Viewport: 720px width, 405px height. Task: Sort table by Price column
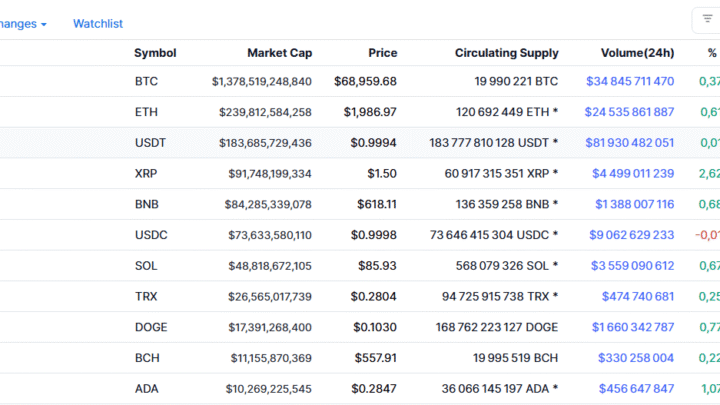(382, 53)
